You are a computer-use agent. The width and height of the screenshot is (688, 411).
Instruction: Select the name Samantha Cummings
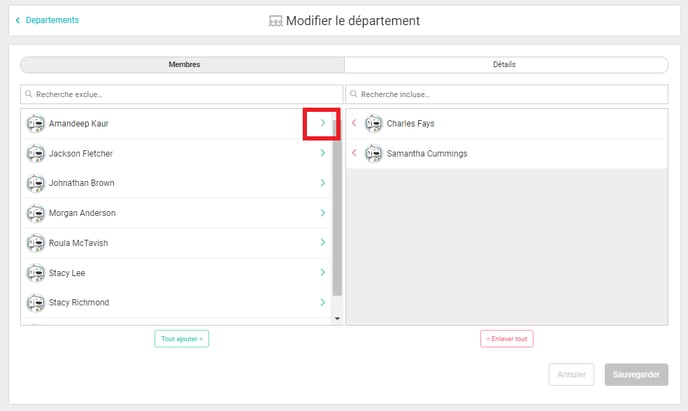pyautogui.click(x=427, y=154)
